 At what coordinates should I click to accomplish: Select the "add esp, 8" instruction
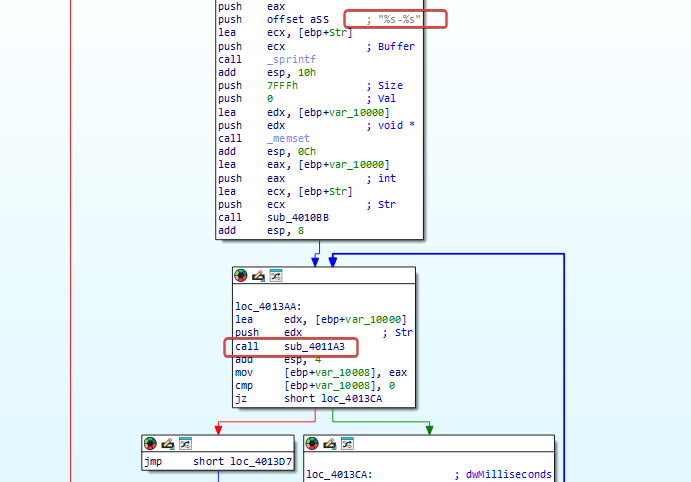[261, 230]
